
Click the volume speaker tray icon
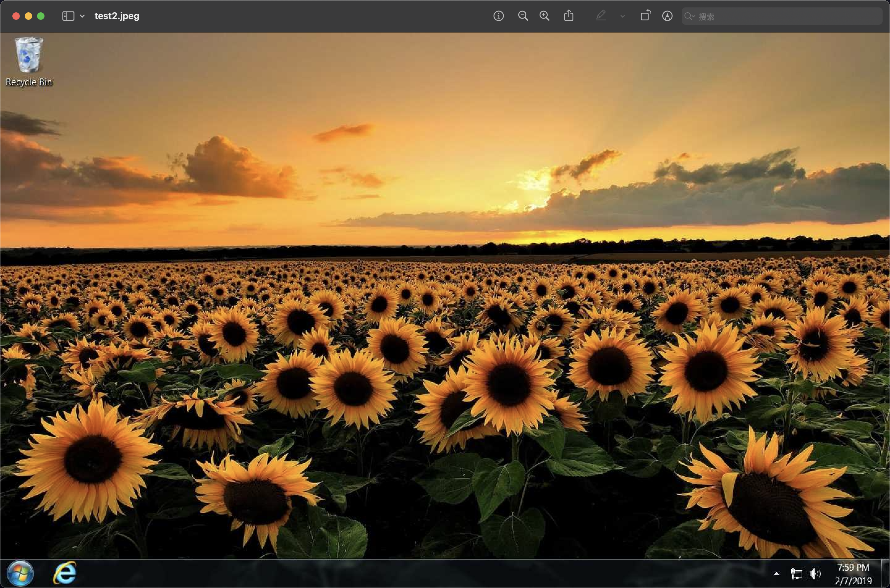tap(815, 573)
